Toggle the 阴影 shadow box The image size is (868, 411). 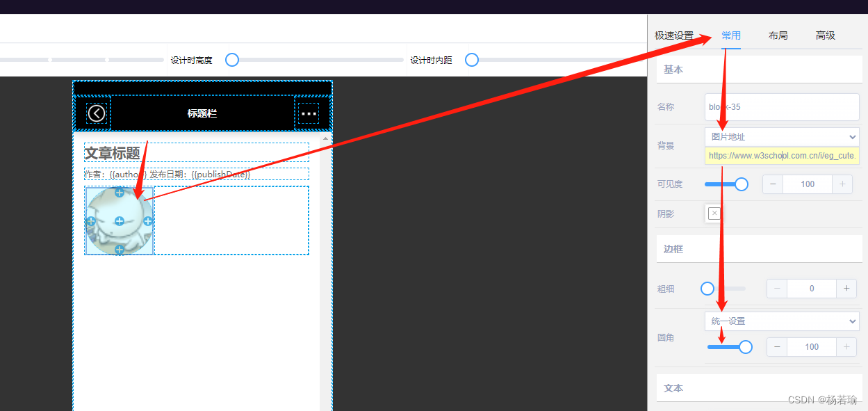(x=714, y=213)
